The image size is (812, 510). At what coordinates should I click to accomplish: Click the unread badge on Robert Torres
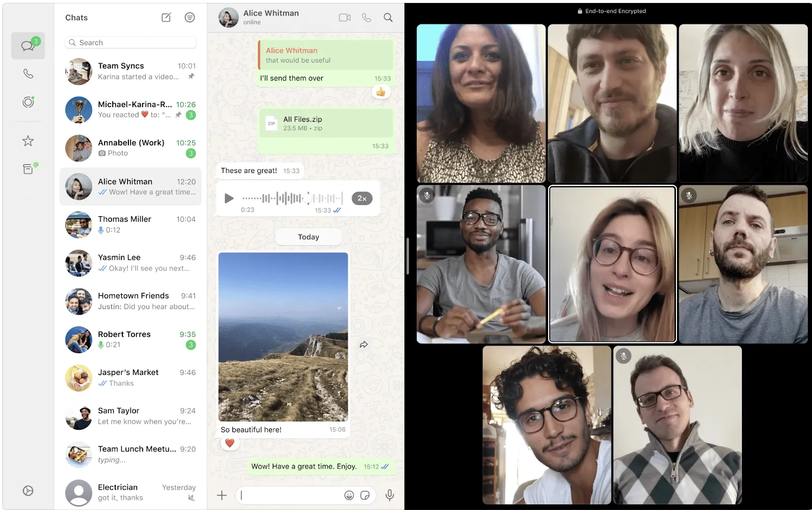coord(191,345)
